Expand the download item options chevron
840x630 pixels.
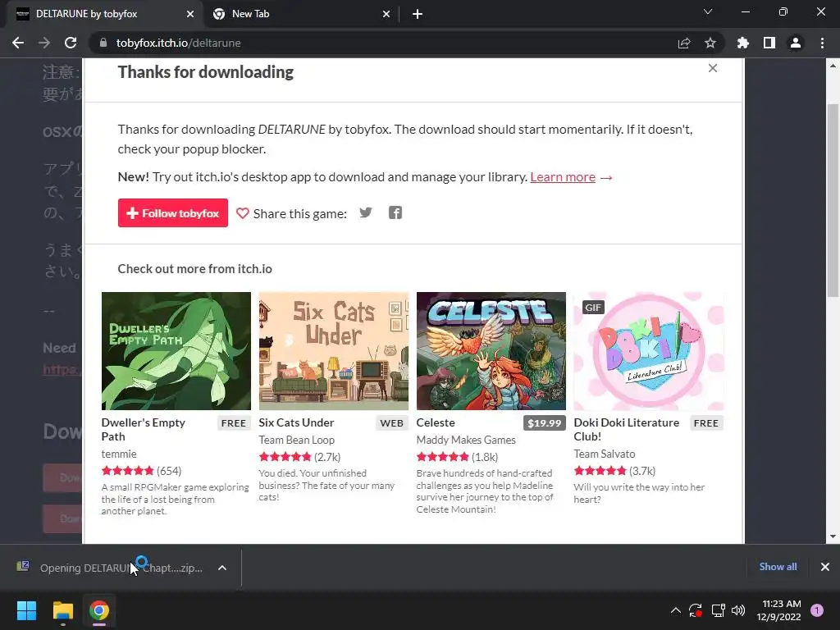pos(222,568)
